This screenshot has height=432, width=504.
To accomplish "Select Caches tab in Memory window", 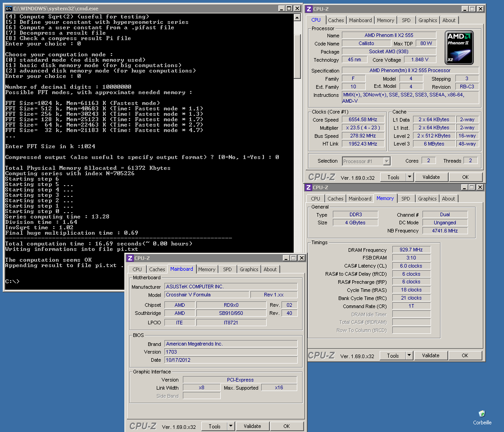I will click(x=335, y=199).
